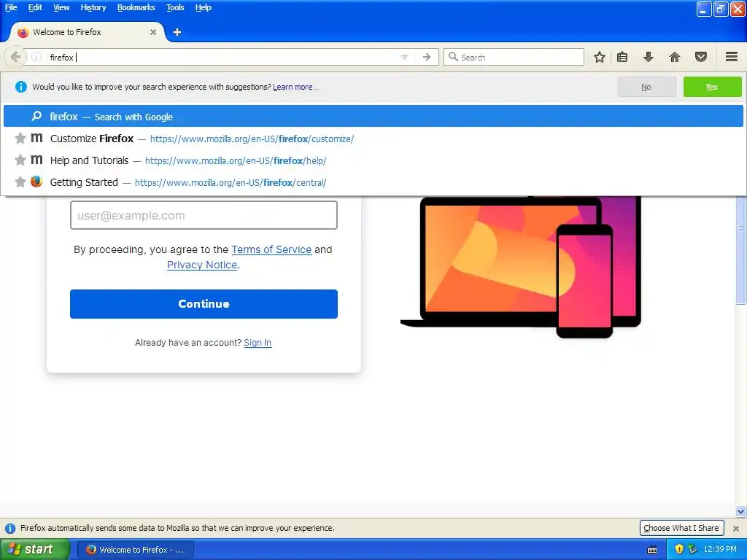Image resolution: width=747 pixels, height=560 pixels.
Task: Open the Downloads arrow icon
Action: coord(649,57)
